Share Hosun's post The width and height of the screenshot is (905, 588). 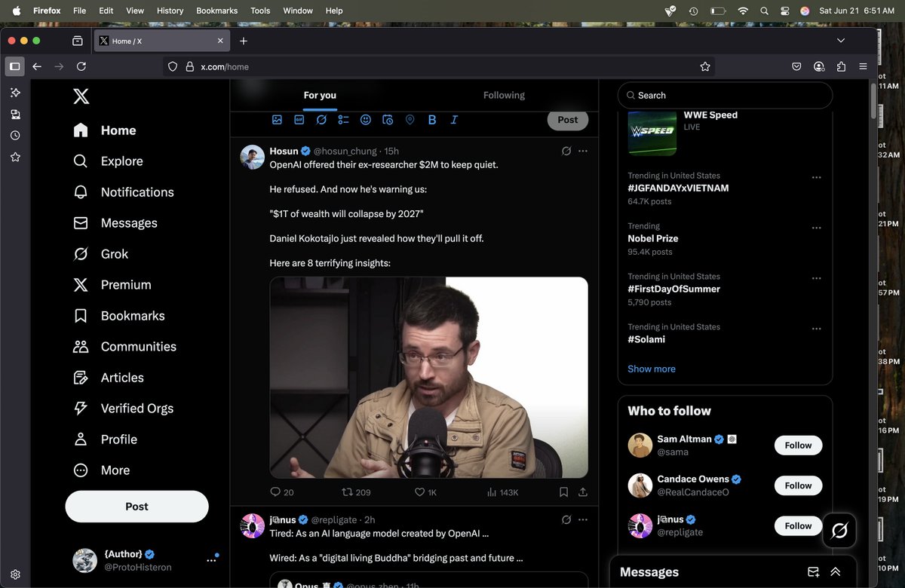[582, 492]
